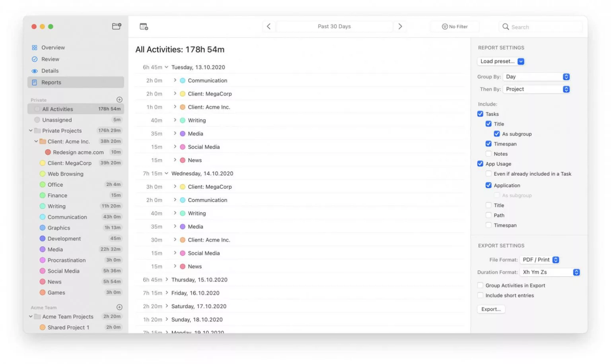Viewport: 611px width, 364px height.
Task: Enable Group Activities in Export
Action: [x=480, y=285]
